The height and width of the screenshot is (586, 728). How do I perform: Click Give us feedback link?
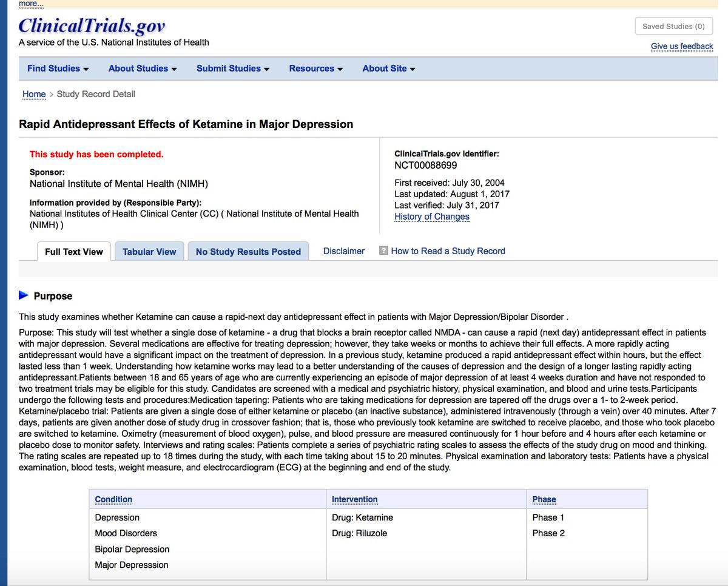(x=682, y=46)
